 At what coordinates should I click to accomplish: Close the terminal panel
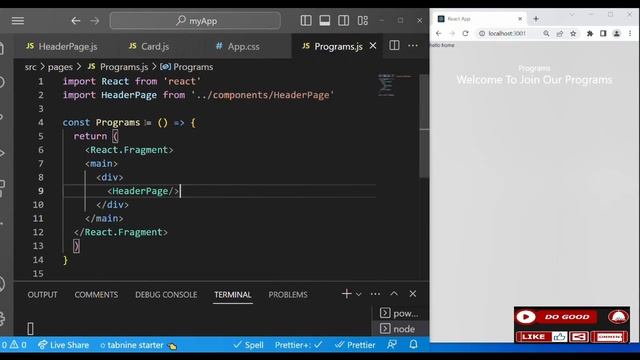click(413, 294)
